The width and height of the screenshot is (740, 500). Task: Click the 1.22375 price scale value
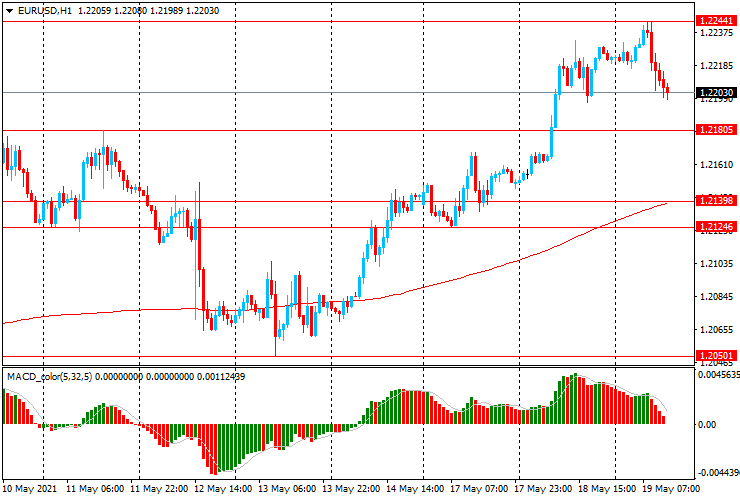coord(717,33)
